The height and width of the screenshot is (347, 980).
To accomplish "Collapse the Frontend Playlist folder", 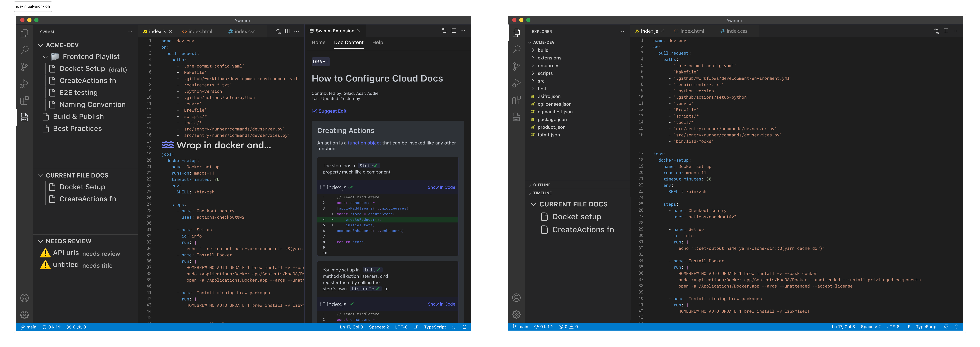I will tap(45, 57).
